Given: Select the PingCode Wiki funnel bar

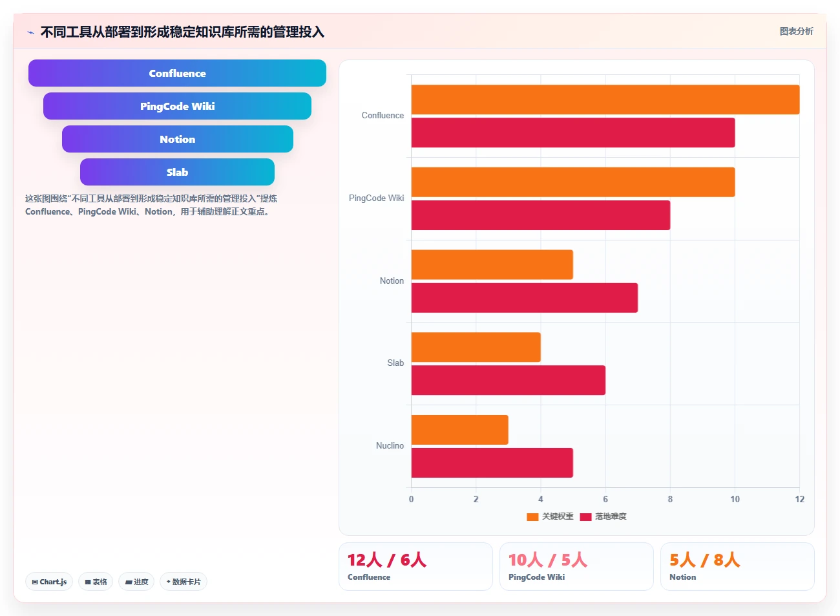Looking at the screenshot, I should (x=177, y=106).
